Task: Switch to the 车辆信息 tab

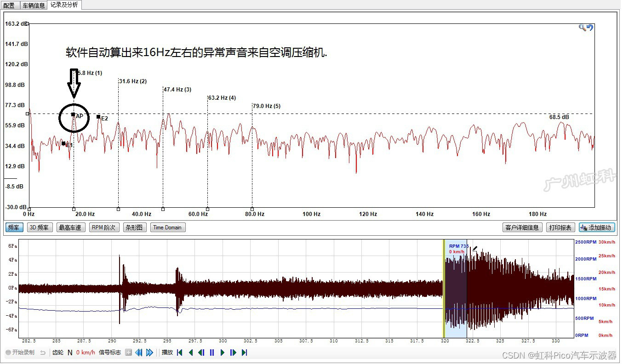Action: (33, 6)
